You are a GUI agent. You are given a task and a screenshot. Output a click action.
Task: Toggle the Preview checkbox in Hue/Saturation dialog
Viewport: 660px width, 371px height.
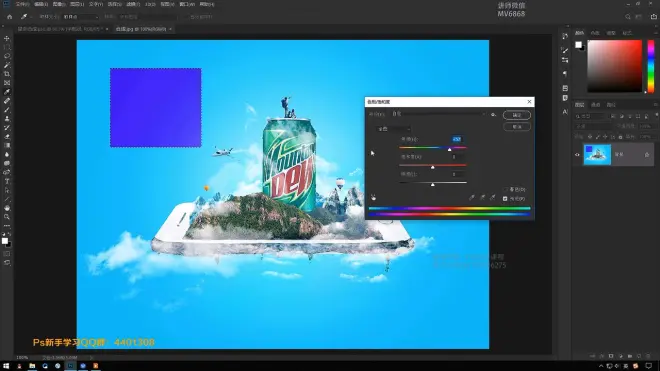pyautogui.click(x=505, y=199)
